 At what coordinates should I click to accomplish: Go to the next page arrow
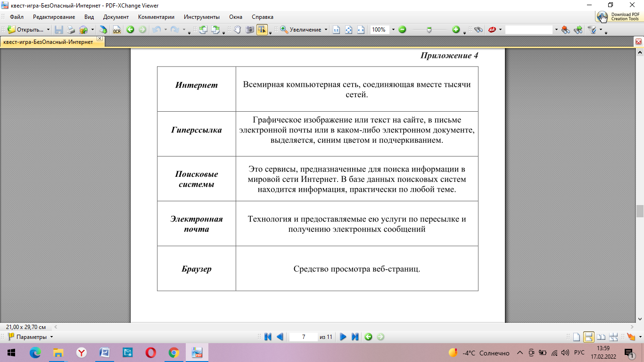point(343,337)
